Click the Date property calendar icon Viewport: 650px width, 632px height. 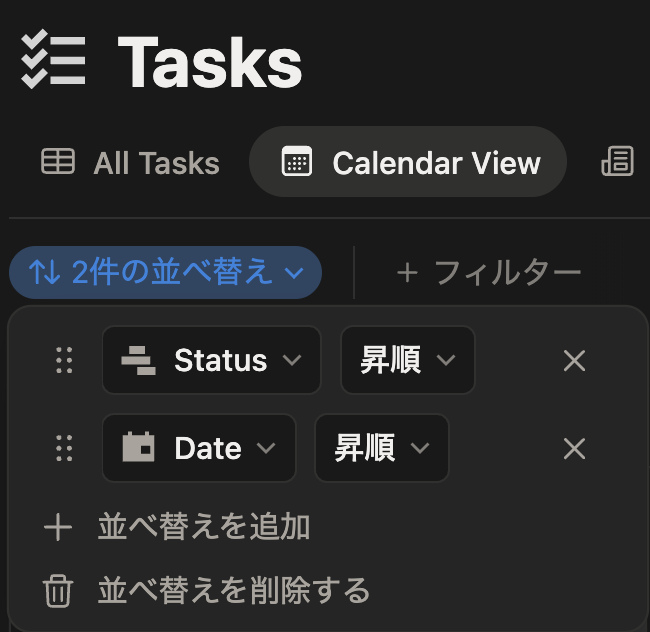click(x=138, y=447)
